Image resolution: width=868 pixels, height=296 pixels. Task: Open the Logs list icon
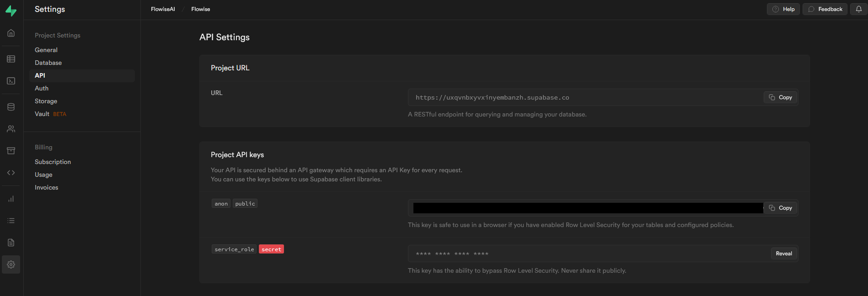point(11,221)
